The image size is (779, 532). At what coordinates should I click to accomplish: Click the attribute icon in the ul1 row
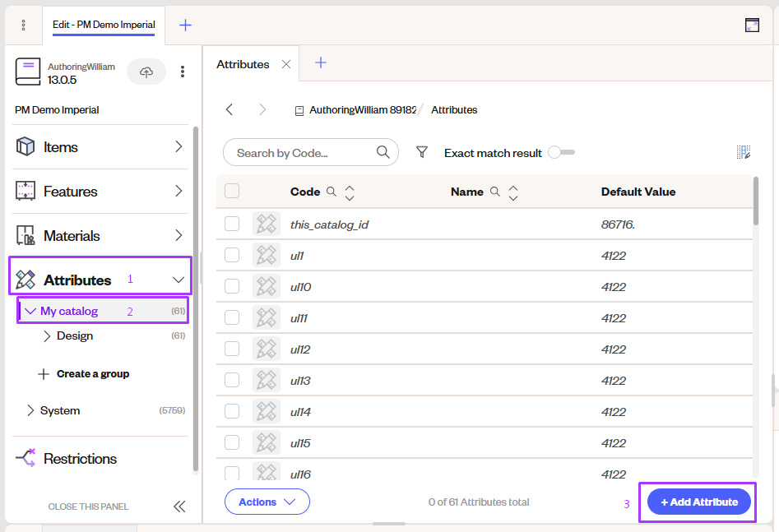tap(267, 256)
